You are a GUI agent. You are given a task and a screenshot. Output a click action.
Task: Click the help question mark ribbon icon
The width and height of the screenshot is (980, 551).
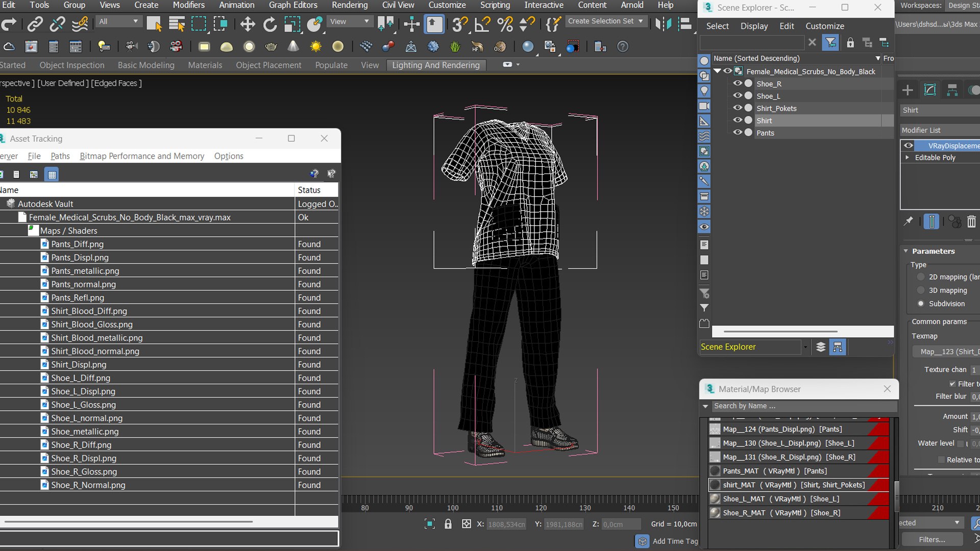click(622, 46)
